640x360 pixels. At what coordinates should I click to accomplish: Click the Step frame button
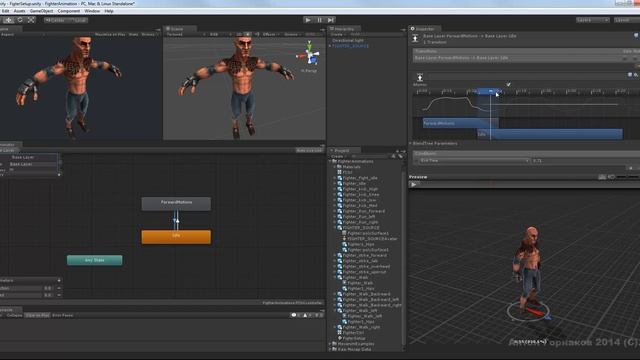[331, 20]
